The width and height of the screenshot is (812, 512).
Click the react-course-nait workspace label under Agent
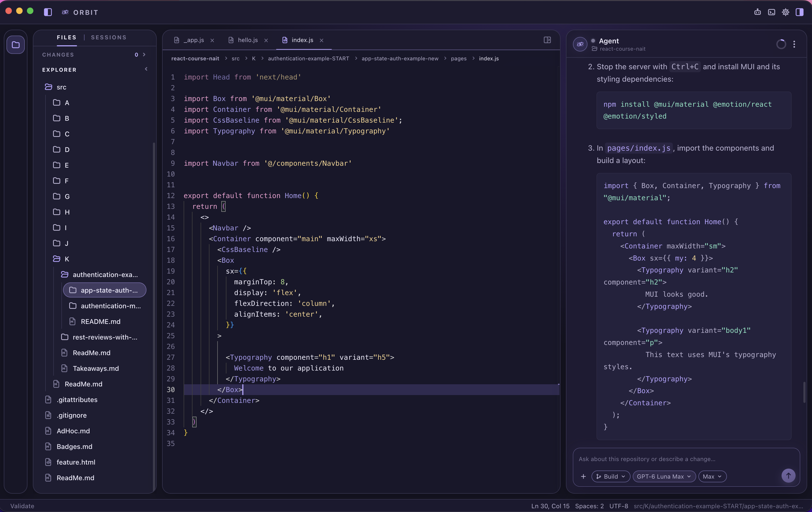coord(622,49)
